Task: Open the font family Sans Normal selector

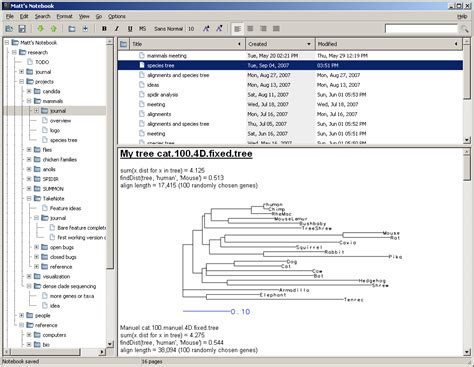Action: click(x=168, y=29)
